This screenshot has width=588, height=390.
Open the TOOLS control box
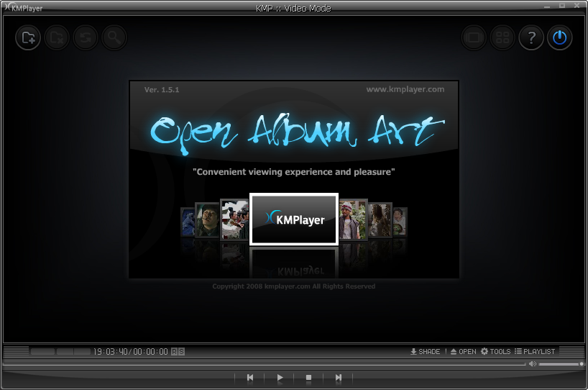pyautogui.click(x=496, y=351)
